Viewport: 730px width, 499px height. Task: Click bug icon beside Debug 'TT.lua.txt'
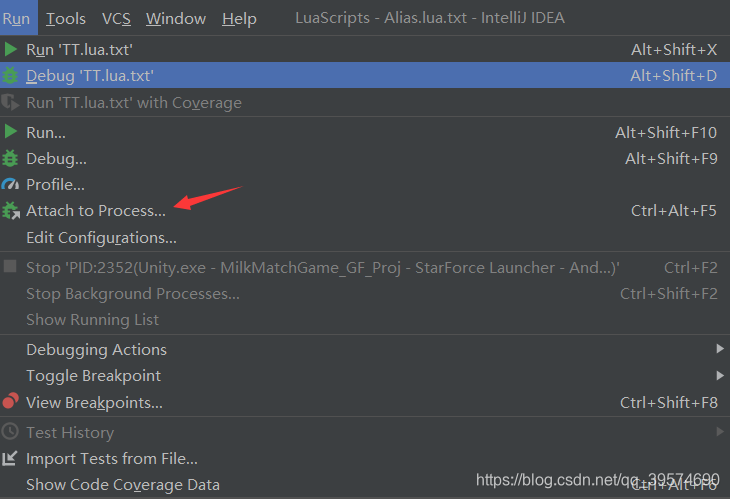tap(10, 75)
